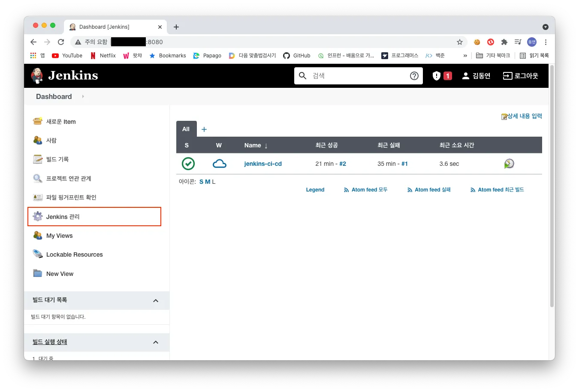This screenshot has height=392, width=579.
Task: Set icon size to S
Action: pos(202,182)
